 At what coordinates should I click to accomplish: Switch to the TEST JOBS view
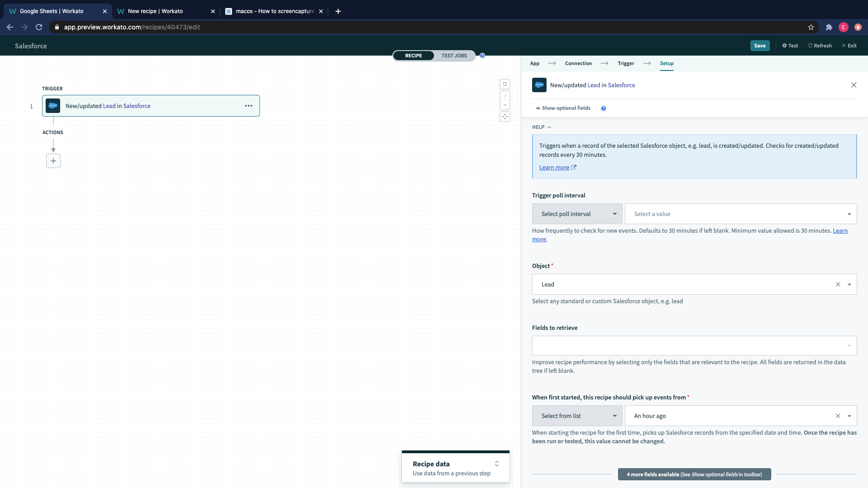coord(454,56)
